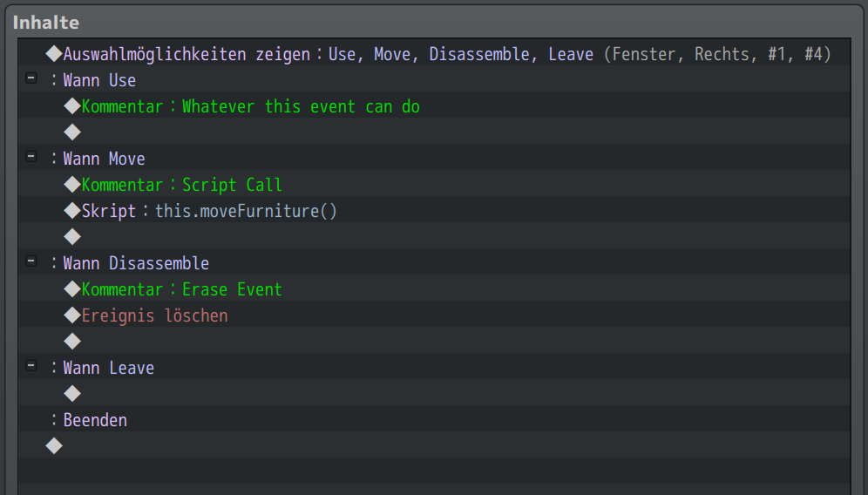Select the 'Beenden' line
The image size is (868, 495).
tap(95, 420)
